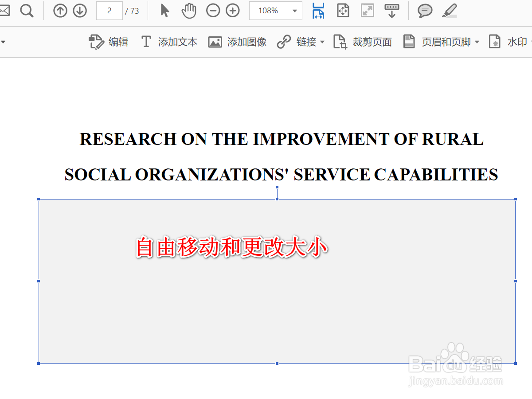Viewport: 532px width, 399px height.
Task: Click the page number field showing 2
Action: point(110,11)
